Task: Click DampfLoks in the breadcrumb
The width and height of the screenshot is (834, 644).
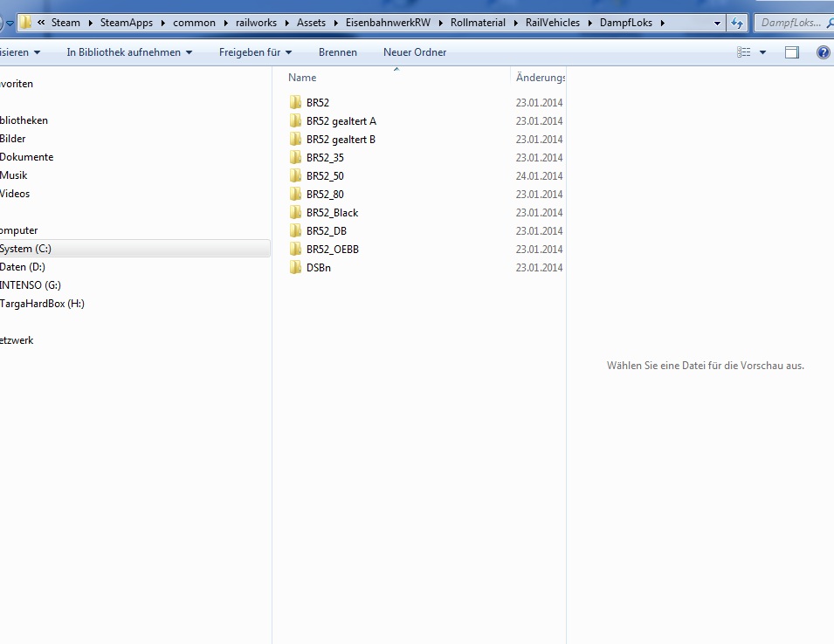Action: 626,23
